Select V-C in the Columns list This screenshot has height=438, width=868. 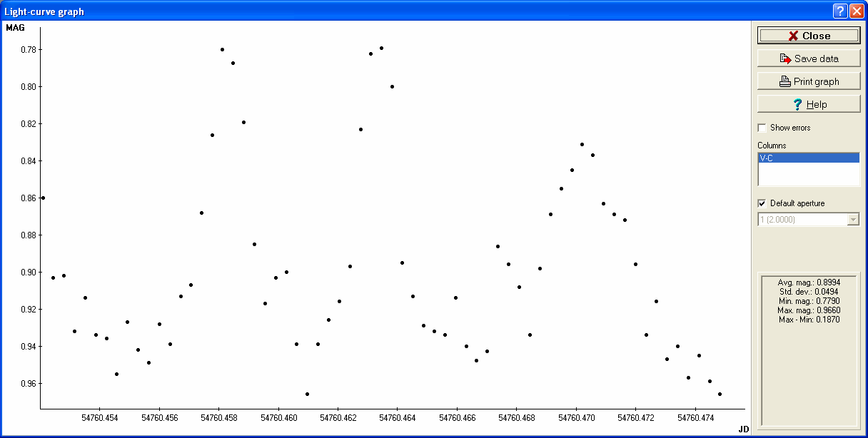coord(808,158)
